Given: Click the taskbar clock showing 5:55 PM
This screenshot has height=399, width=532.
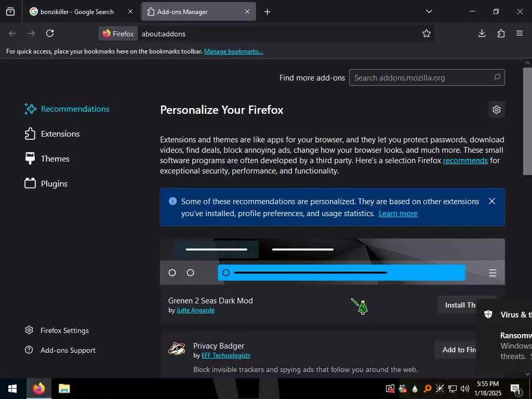Looking at the screenshot, I should point(488,389).
